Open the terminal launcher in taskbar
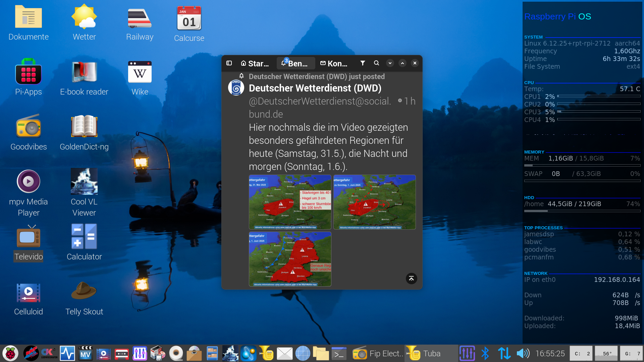The image size is (644, 362). (x=339, y=353)
